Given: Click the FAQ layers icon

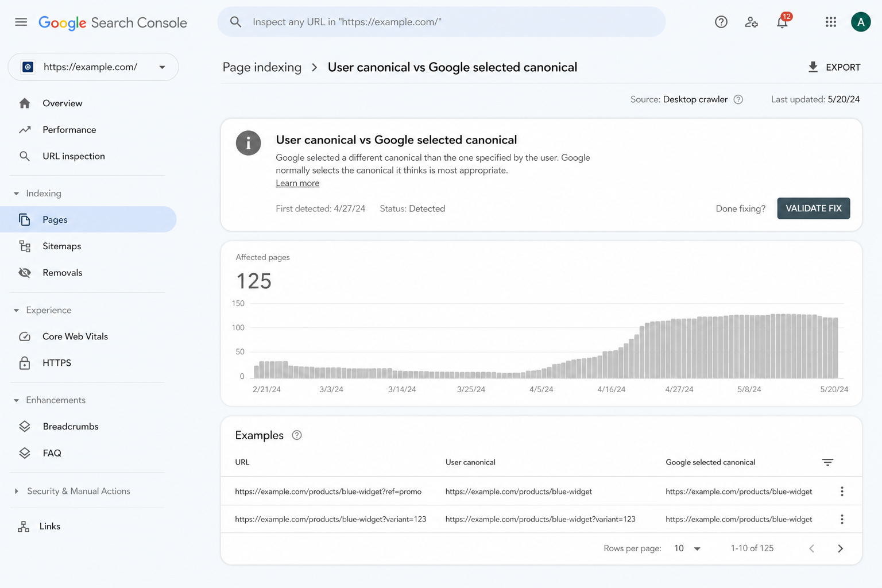Looking at the screenshot, I should coord(25,452).
